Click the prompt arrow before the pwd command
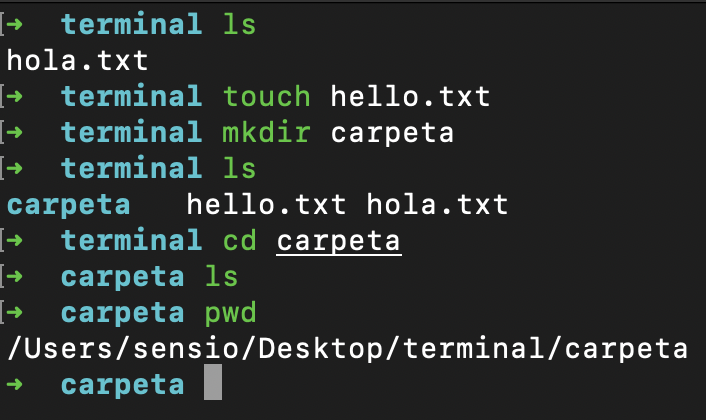The height and width of the screenshot is (420, 706). click(14, 312)
